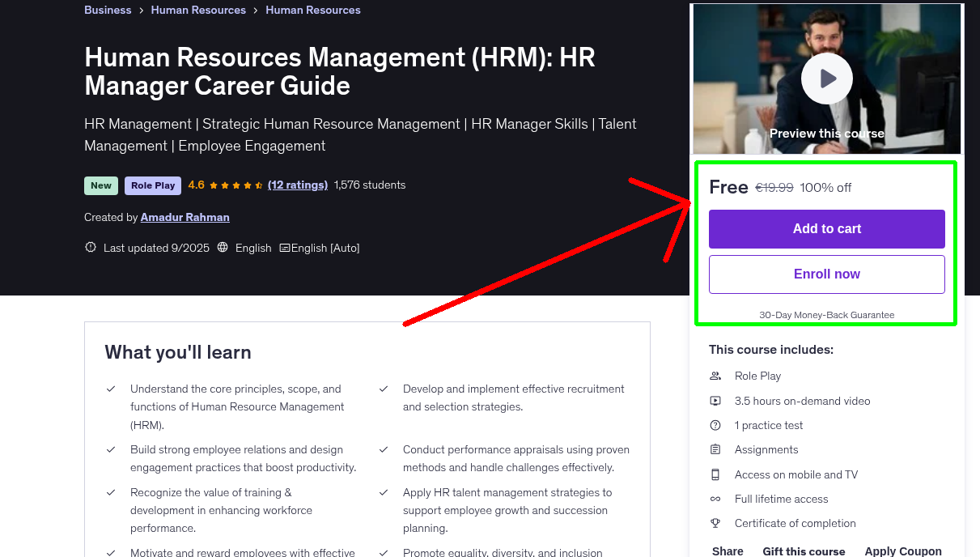The image size is (980, 557).
Task: Click Apply Coupon at the bottom
Action: coord(903,550)
